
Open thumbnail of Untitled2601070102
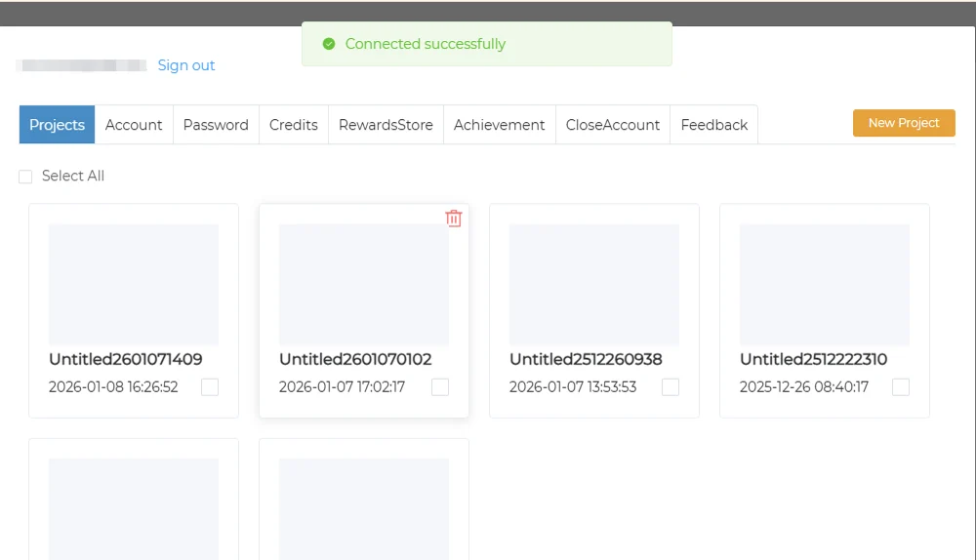click(364, 284)
